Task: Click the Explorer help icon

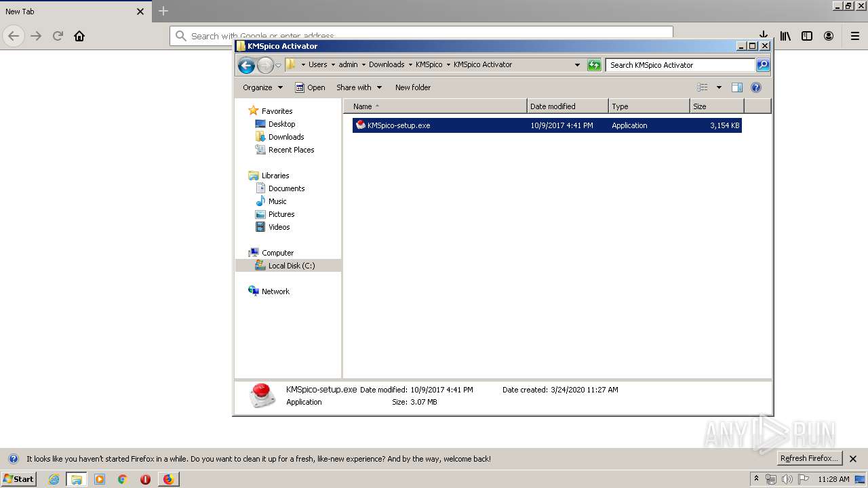Action: click(756, 87)
